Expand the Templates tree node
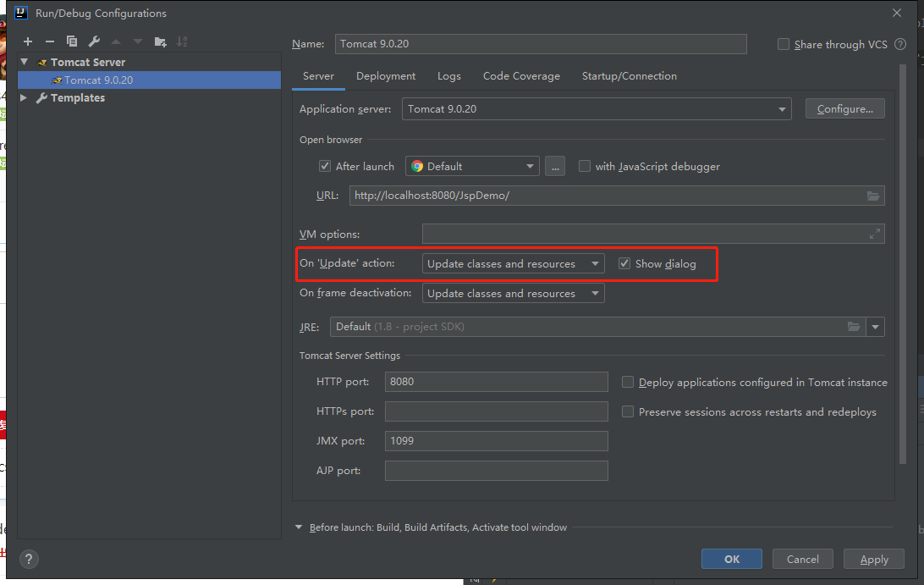Screen dimensions: 924x585 (25, 97)
